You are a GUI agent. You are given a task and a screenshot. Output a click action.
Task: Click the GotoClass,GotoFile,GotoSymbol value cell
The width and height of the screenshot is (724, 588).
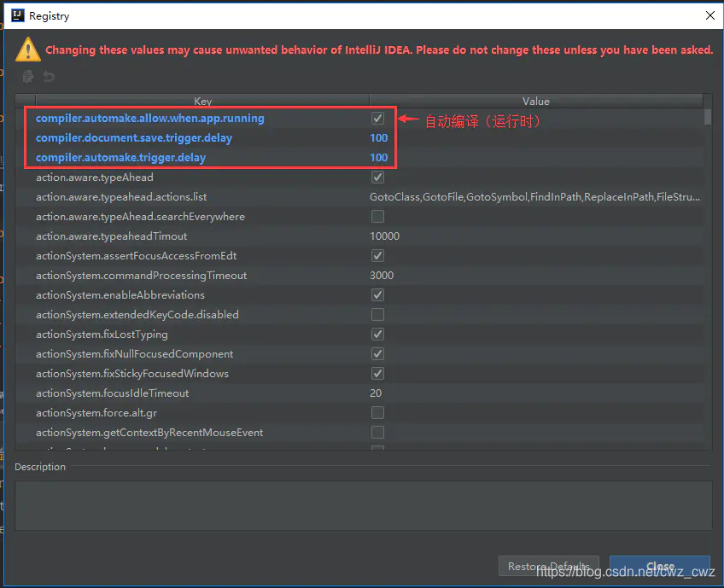coord(534,197)
